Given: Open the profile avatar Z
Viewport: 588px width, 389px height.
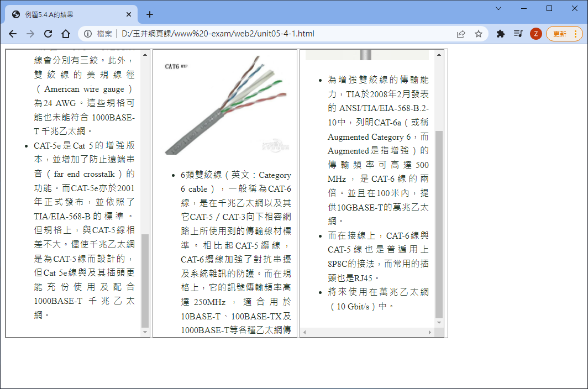Looking at the screenshot, I should [x=535, y=34].
